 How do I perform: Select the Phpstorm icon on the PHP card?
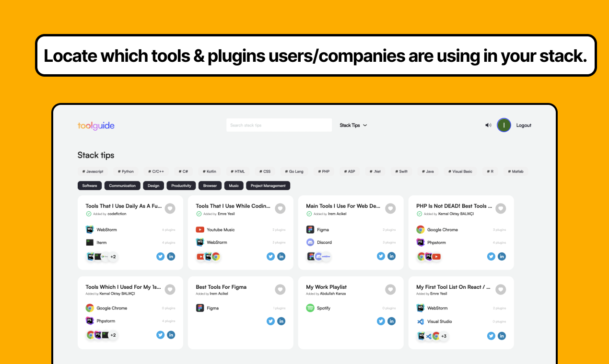[x=420, y=242]
